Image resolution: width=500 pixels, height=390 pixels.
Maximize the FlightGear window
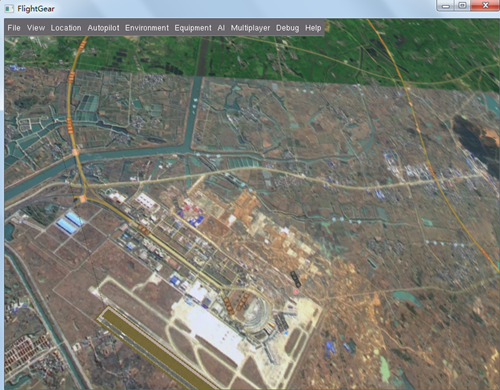(x=462, y=6)
